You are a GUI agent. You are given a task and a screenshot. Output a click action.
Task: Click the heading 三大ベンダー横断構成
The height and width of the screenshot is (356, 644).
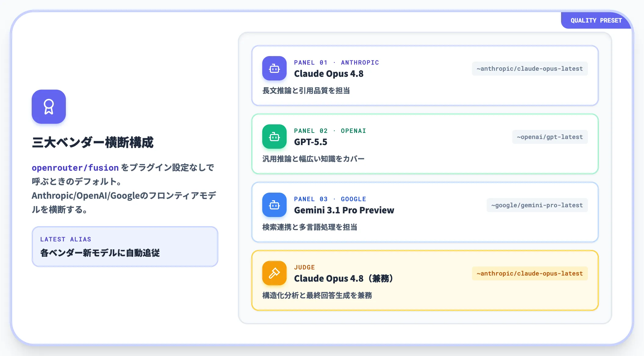(93, 142)
